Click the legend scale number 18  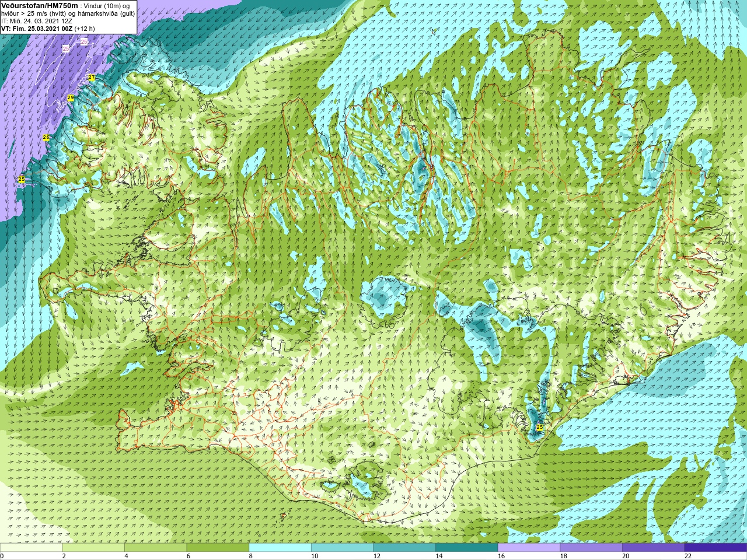564,556
